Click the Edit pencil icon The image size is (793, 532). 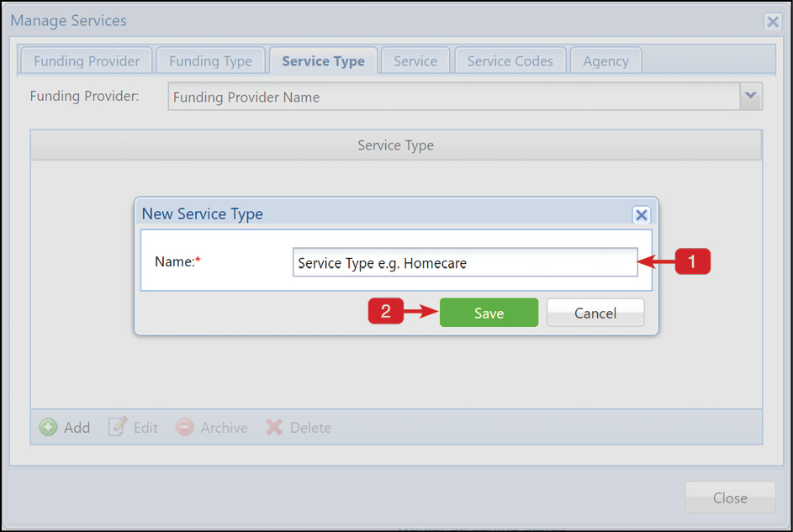coord(118,427)
